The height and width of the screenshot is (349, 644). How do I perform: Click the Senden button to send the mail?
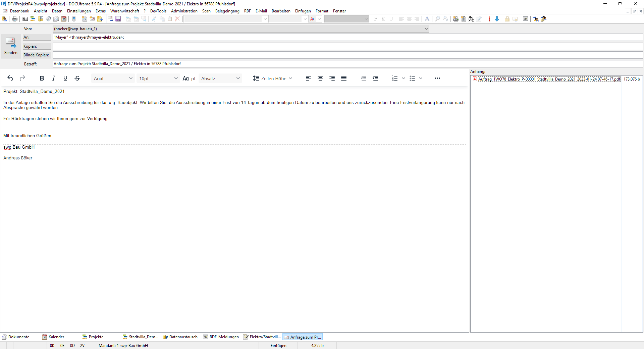click(x=11, y=46)
